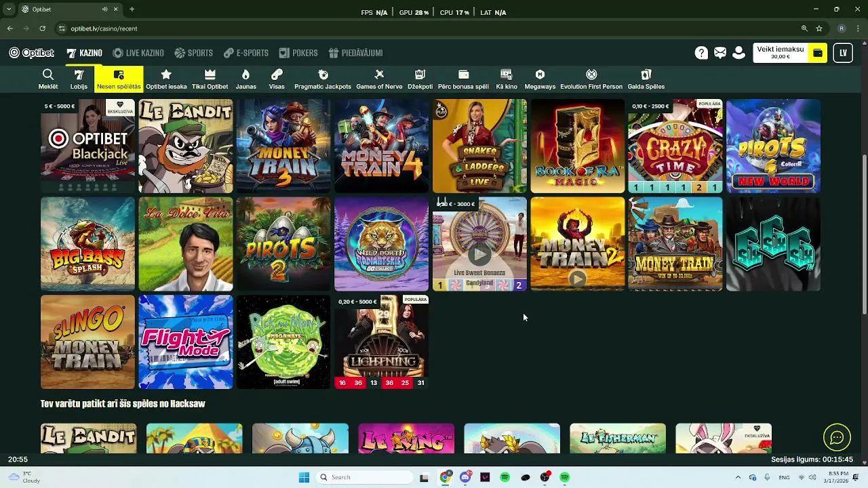Open the La Dolce Vita game
This screenshot has width=868, height=488.
(x=186, y=244)
